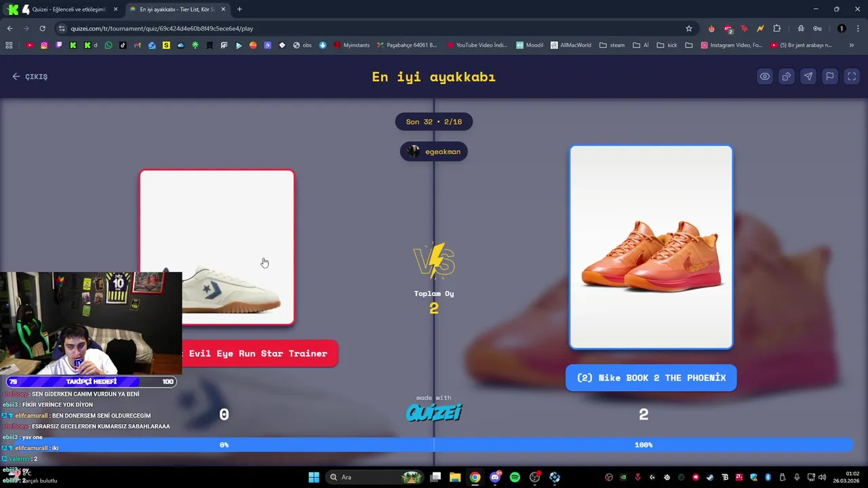Click the Quizei logo link
868x488 pixels.
(x=434, y=412)
